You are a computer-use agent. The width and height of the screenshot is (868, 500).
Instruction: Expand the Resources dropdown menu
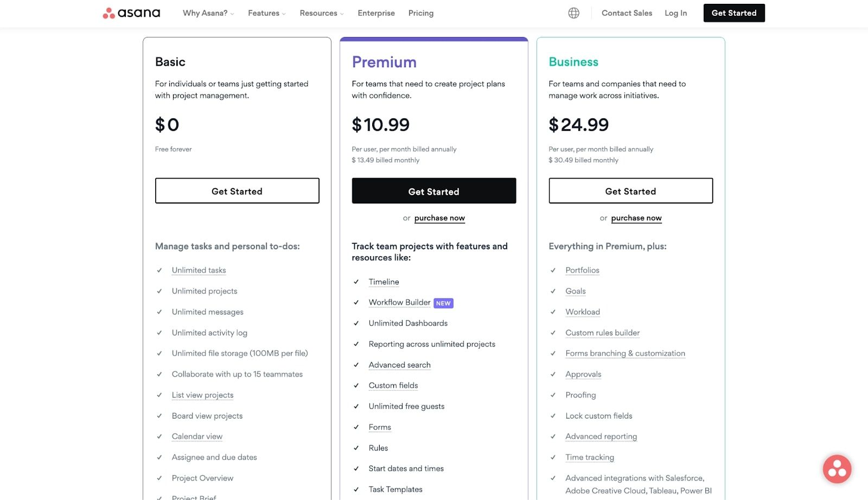tap(321, 13)
